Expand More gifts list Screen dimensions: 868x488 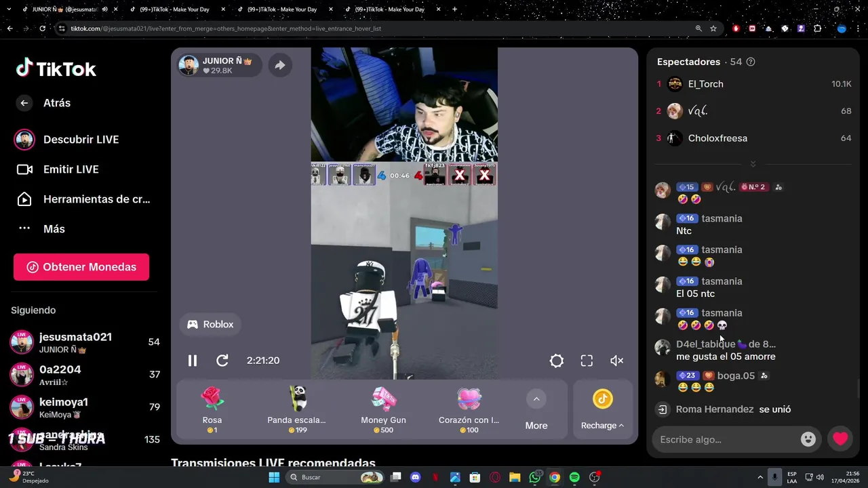(x=536, y=410)
